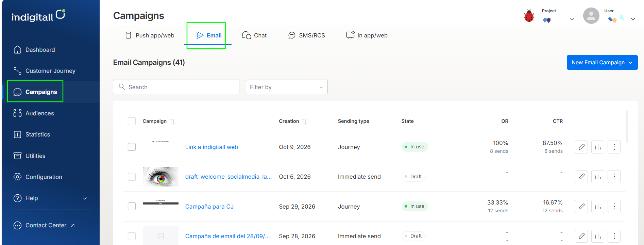The image size is (644, 245).
Task: Click the campaign Search field
Action: [176, 87]
